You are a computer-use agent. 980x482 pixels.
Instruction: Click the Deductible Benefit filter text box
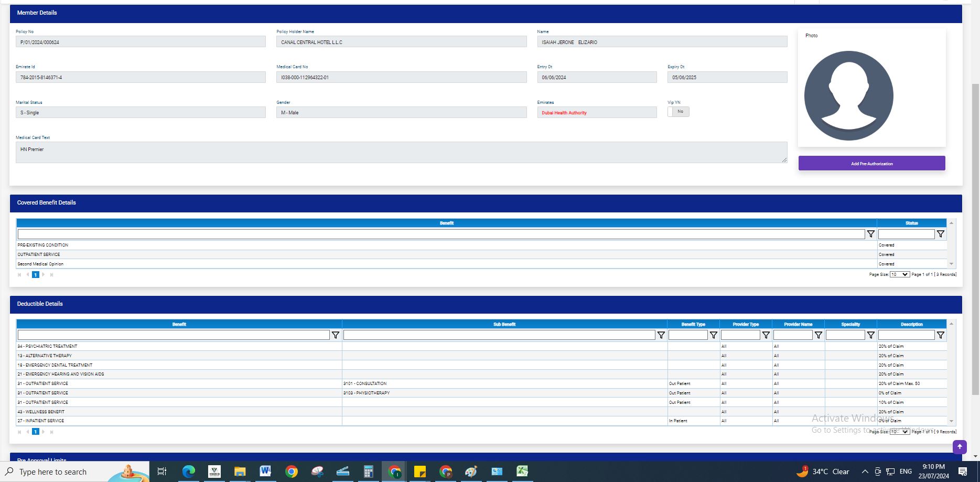[174, 335]
